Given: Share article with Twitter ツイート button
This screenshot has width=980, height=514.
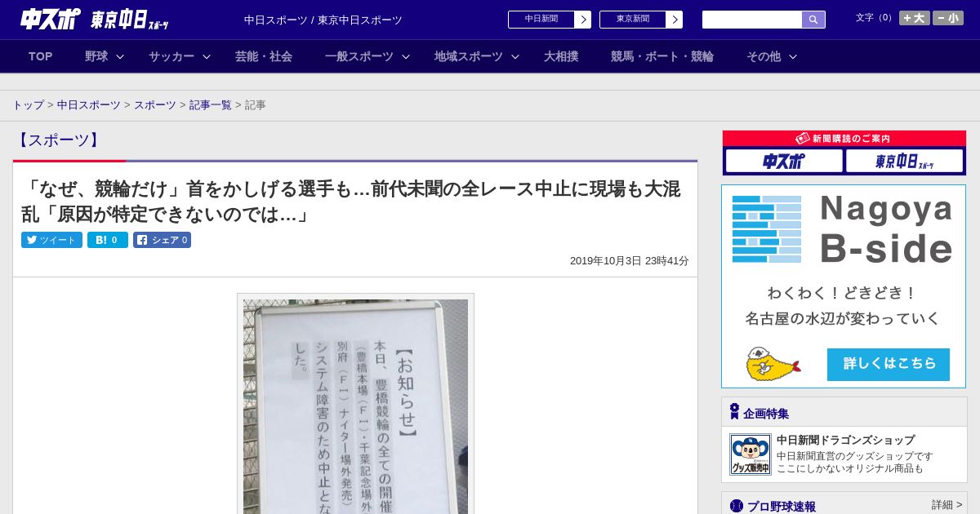Looking at the screenshot, I should (x=51, y=240).
